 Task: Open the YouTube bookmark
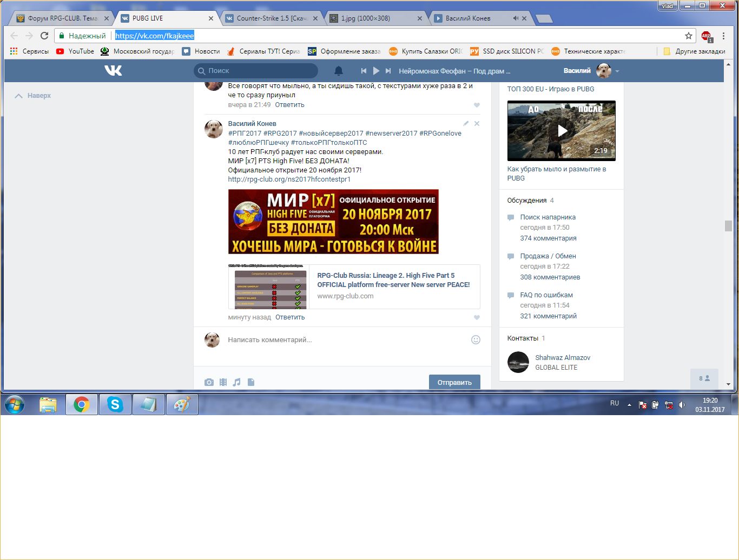pyautogui.click(x=75, y=51)
